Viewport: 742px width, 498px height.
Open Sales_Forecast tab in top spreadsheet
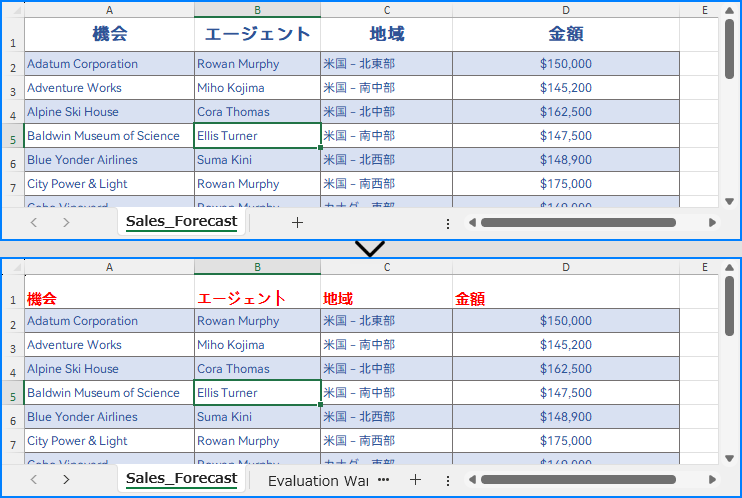coord(182,222)
